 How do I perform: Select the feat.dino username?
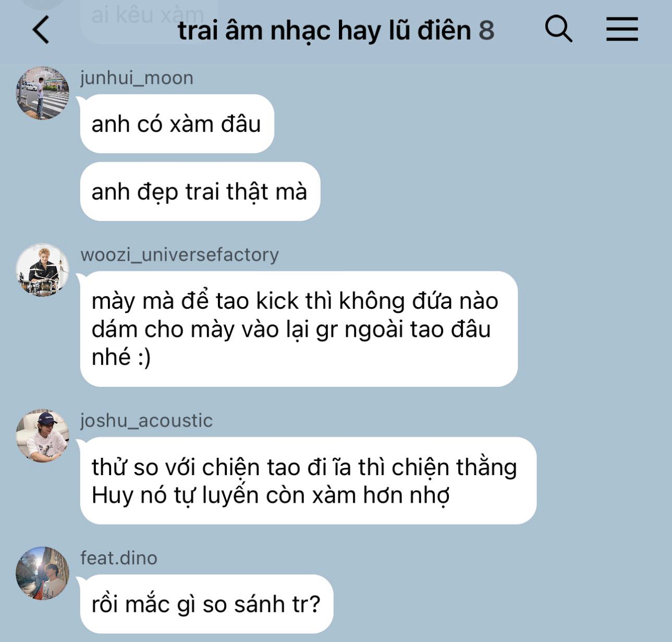click(x=119, y=558)
